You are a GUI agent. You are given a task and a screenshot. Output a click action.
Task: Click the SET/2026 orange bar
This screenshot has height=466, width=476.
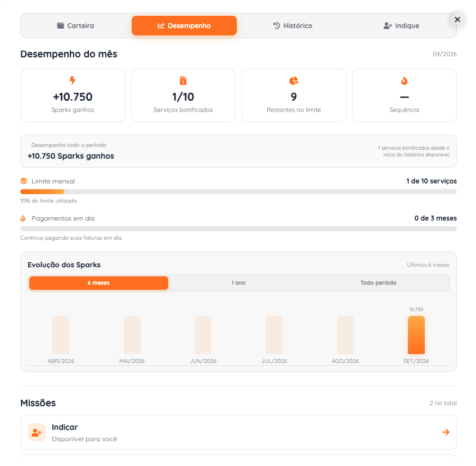[x=416, y=335]
